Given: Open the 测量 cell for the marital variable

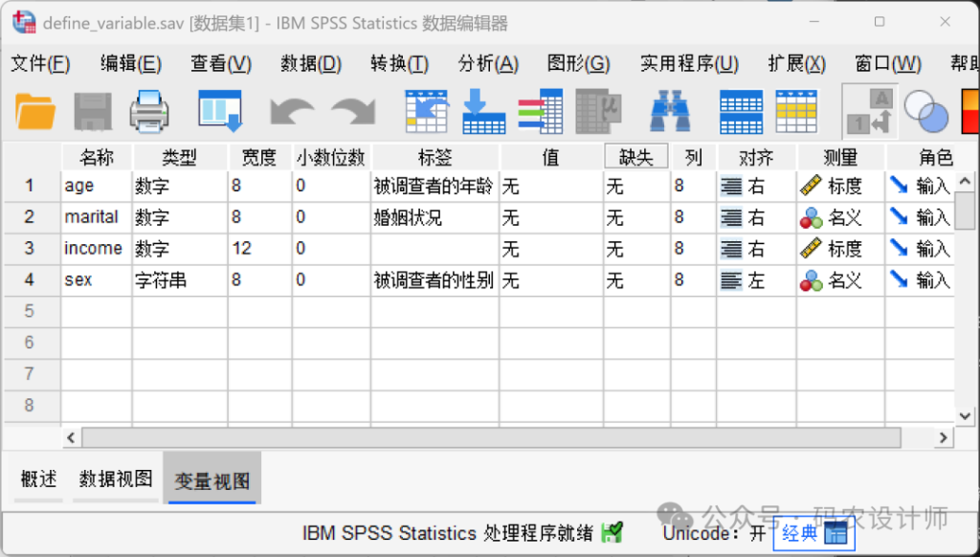Looking at the screenshot, I should [x=839, y=218].
